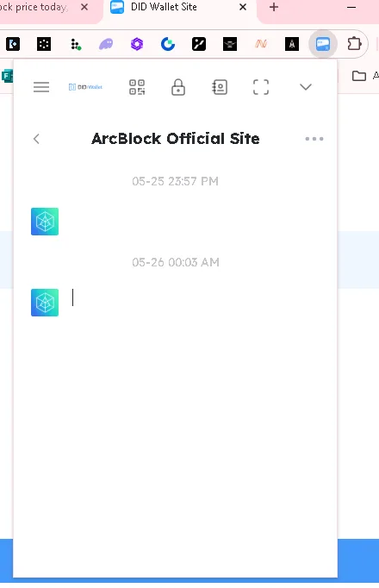379x588 pixels.
Task: Click the purple hexagon extension icon
Action: pos(137,44)
